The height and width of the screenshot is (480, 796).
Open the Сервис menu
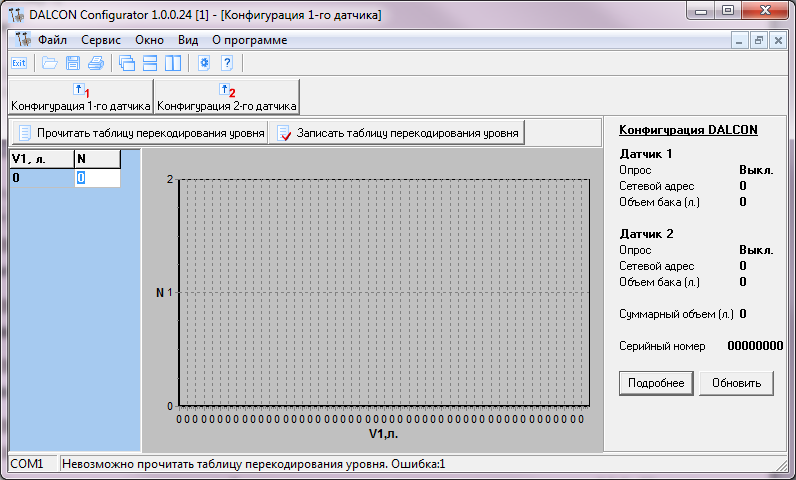(101, 40)
